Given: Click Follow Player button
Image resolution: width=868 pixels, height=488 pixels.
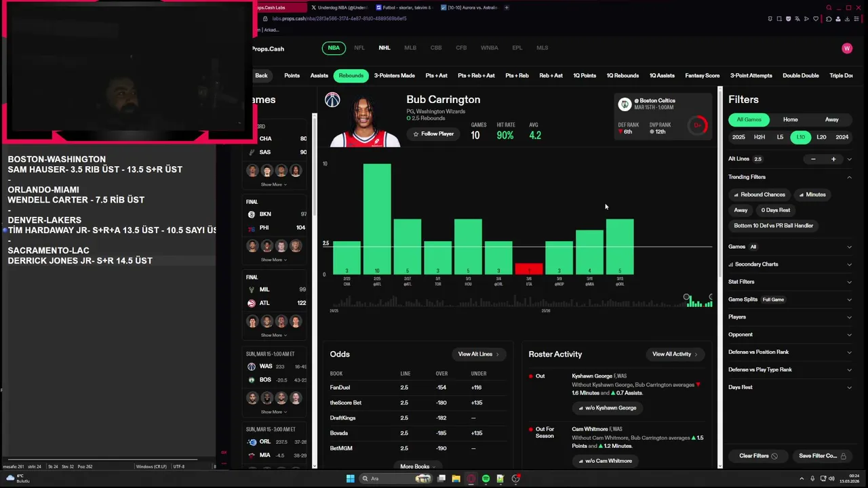Looking at the screenshot, I should 433,134.
